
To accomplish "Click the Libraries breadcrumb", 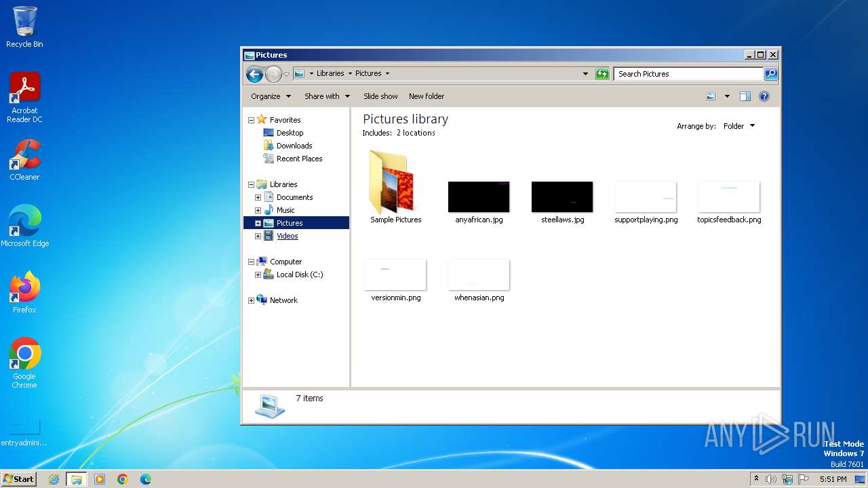I will [330, 73].
